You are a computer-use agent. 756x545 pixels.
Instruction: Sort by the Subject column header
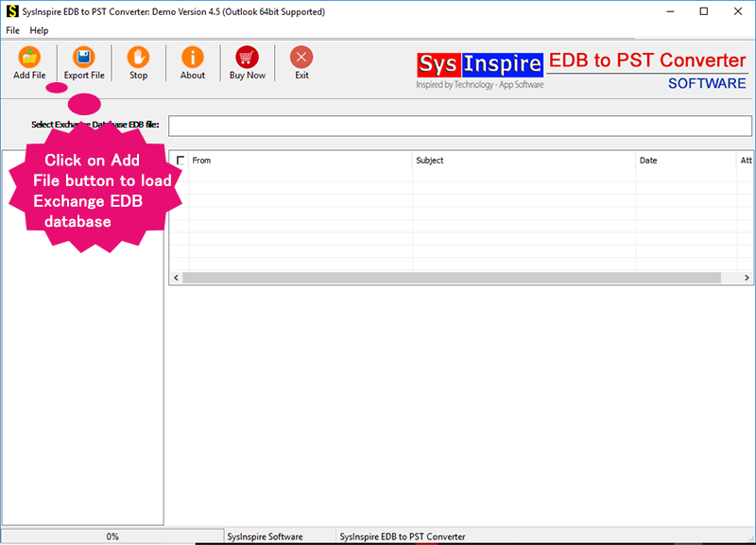524,161
